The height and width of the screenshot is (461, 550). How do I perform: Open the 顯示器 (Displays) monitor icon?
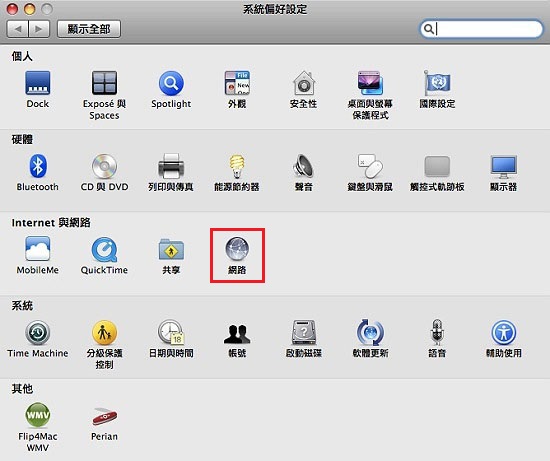click(504, 167)
